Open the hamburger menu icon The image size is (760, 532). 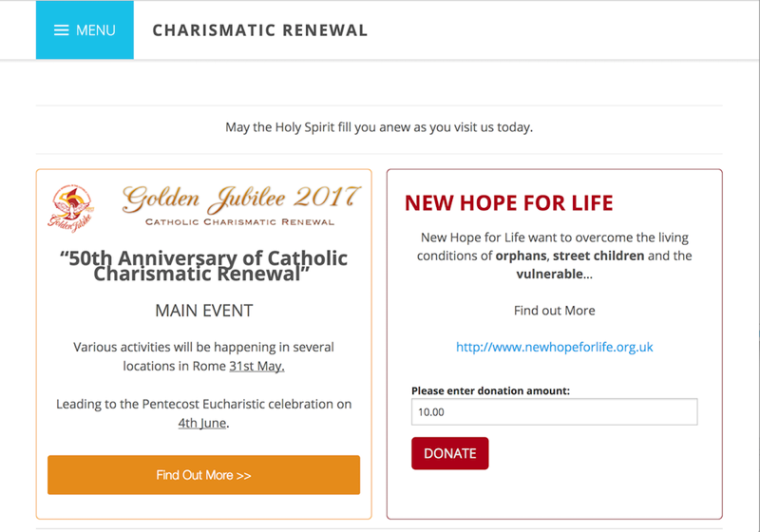click(x=61, y=30)
